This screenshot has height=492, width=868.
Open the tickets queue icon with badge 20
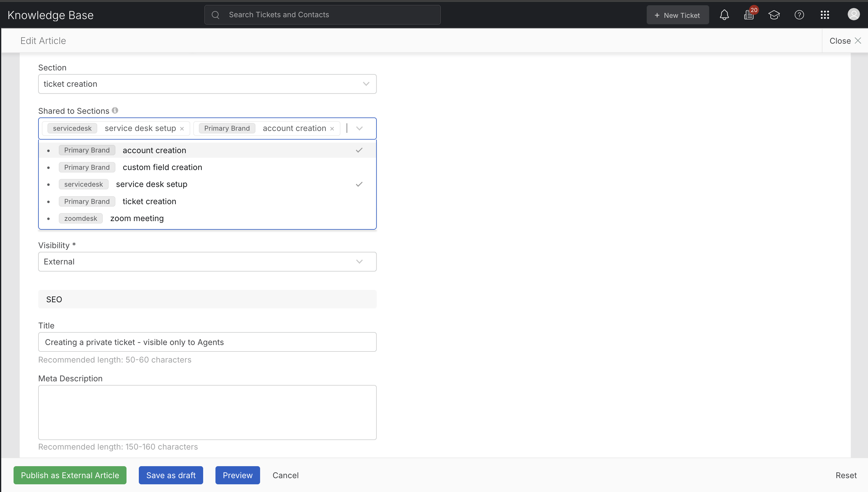749,15
